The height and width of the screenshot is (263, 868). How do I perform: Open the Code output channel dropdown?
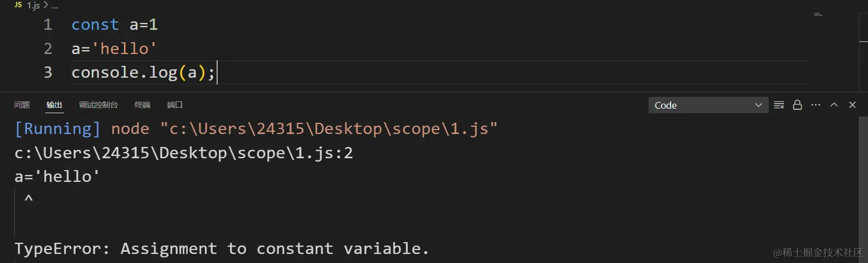coord(708,105)
